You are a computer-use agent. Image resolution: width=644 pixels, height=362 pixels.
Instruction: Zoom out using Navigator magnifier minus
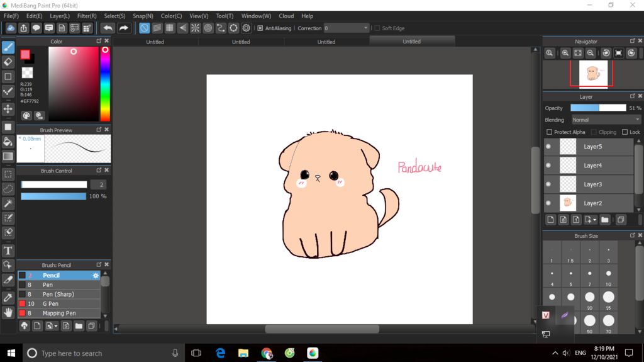[591, 53]
